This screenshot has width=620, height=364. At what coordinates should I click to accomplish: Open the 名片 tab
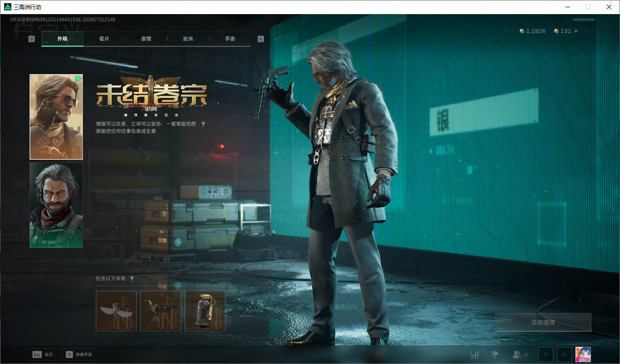pyautogui.click(x=104, y=39)
